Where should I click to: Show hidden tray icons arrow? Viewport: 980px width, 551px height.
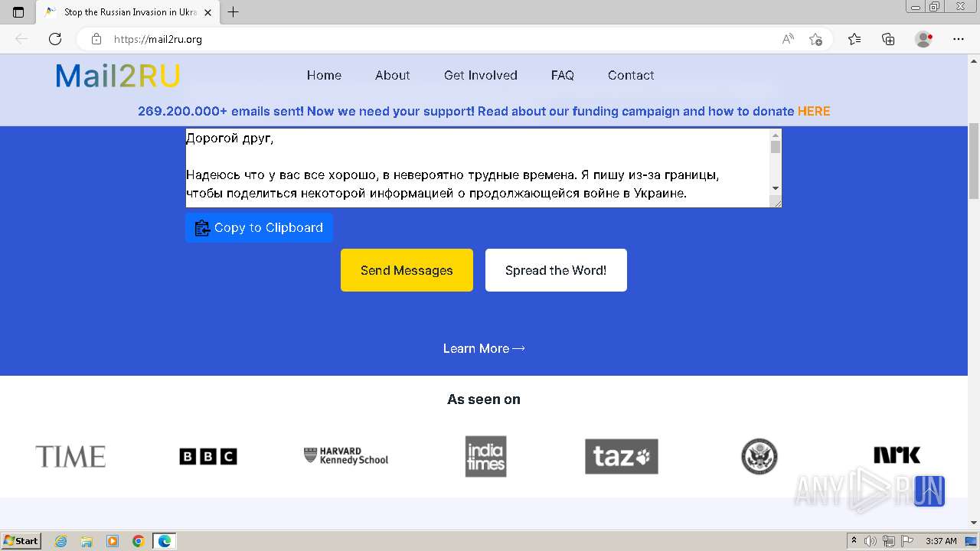pyautogui.click(x=854, y=541)
